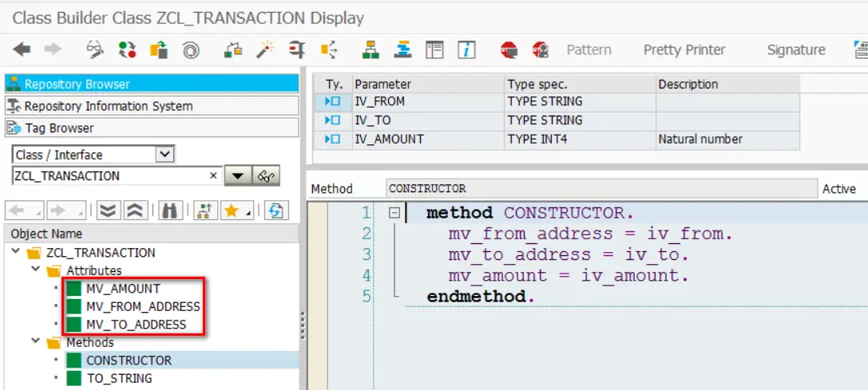Click IV_AMOUNT parameter cell
Screen dimensions: 868x390
coord(429,139)
